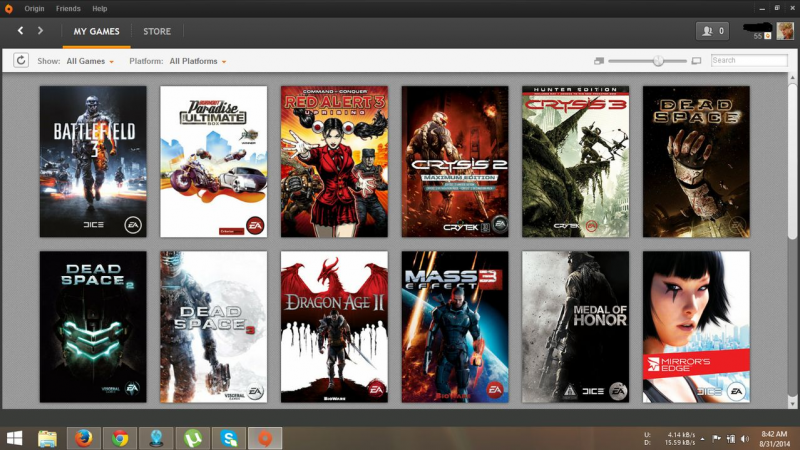Open the friends online counter button
This screenshot has width=800, height=450.
coord(712,31)
